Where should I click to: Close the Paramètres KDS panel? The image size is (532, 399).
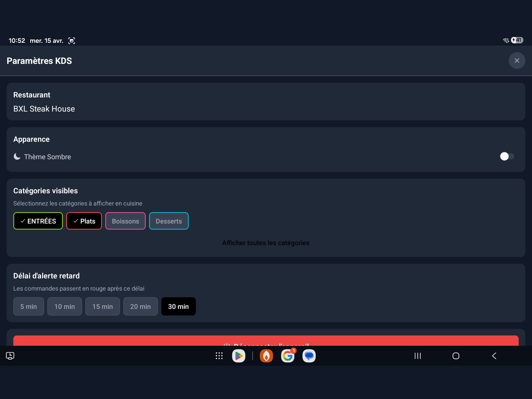[517, 61]
